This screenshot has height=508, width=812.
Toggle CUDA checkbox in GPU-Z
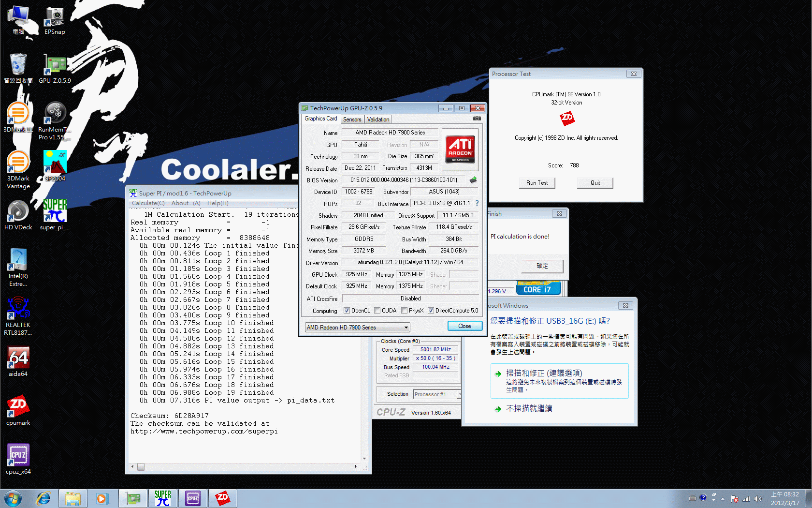[x=377, y=311]
